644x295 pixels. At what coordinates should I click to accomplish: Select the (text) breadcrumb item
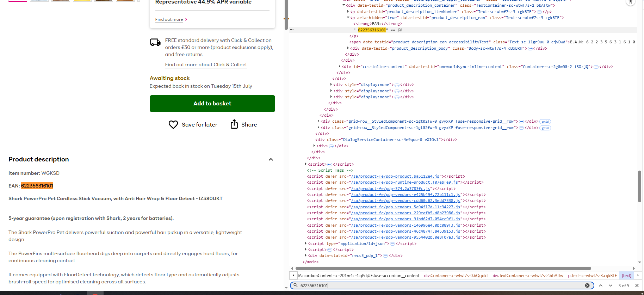pos(626,276)
